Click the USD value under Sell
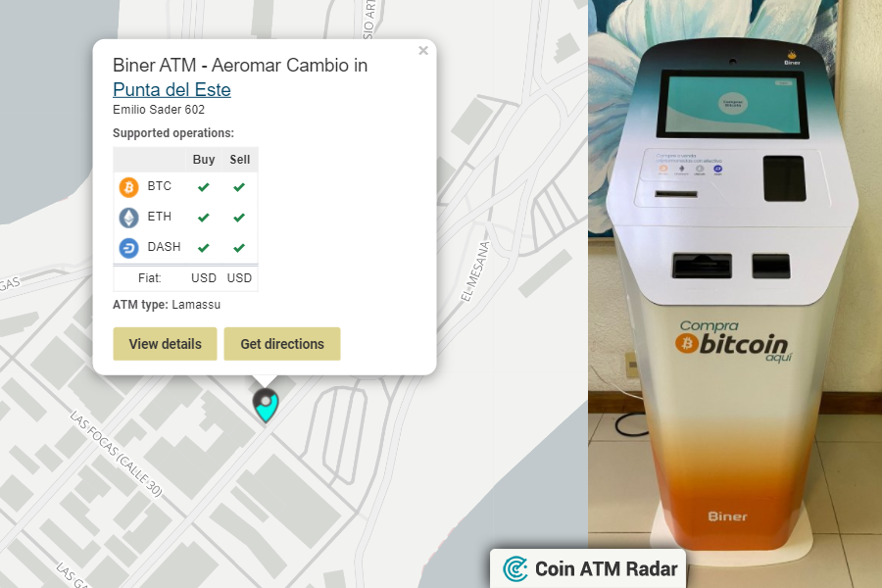882x588 pixels. (x=240, y=278)
